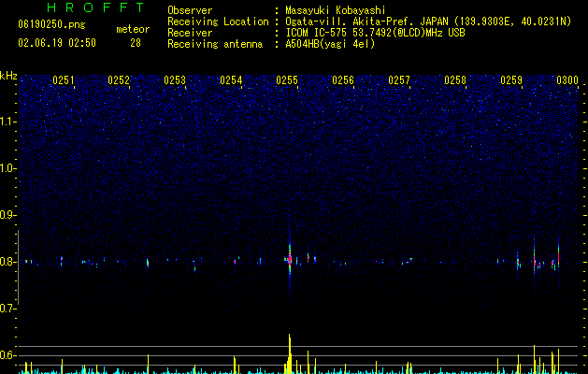Click the Receiver label
The height and width of the screenshot is (374, 588).
coord(190,33)
